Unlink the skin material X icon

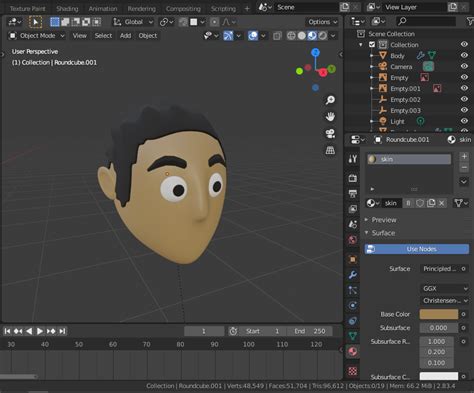[442, 203]
